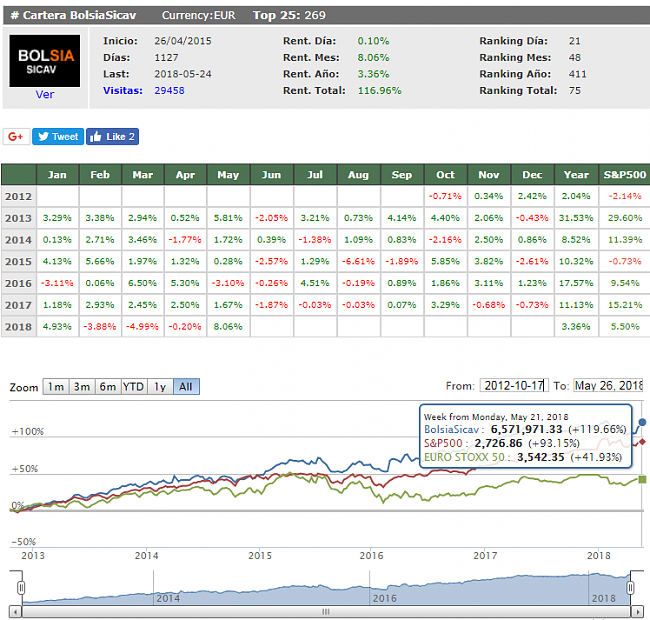Select the All zoom range
The image size is (650, 620).
pos(185,387)
